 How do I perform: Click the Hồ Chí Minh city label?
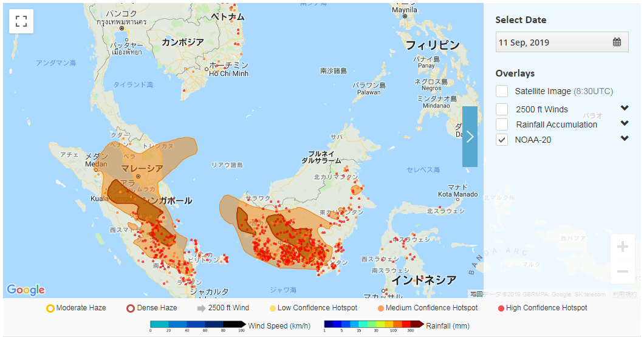(229, 74)
